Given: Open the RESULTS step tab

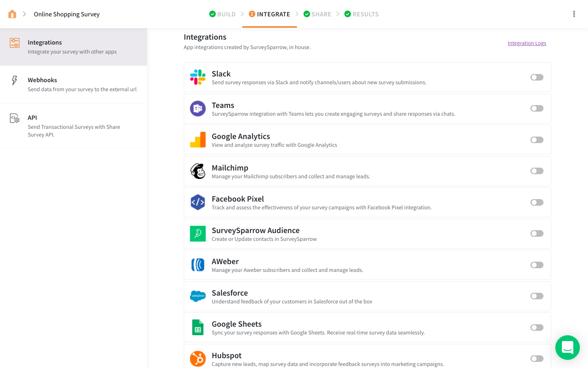Looking at the screenshot, I should coord(361,14).
